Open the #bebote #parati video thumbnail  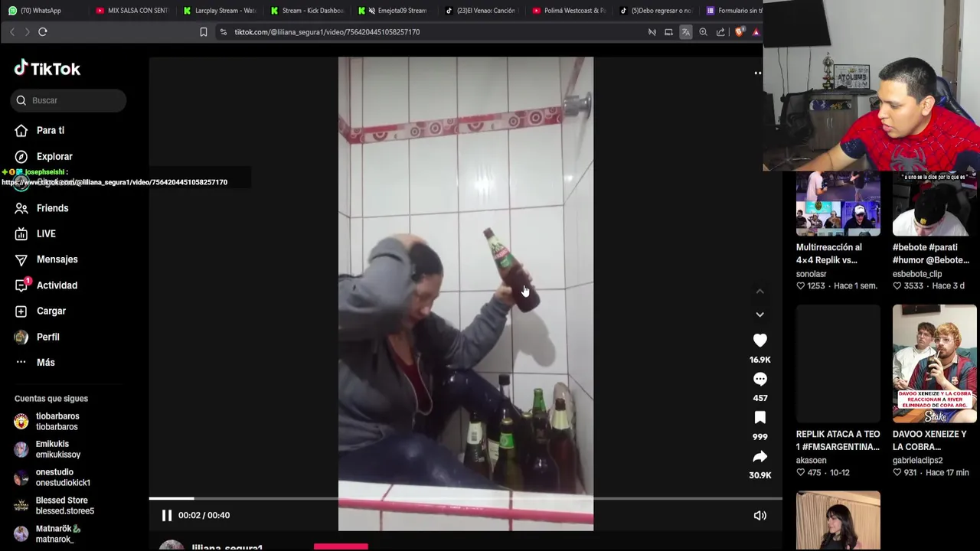934,204
